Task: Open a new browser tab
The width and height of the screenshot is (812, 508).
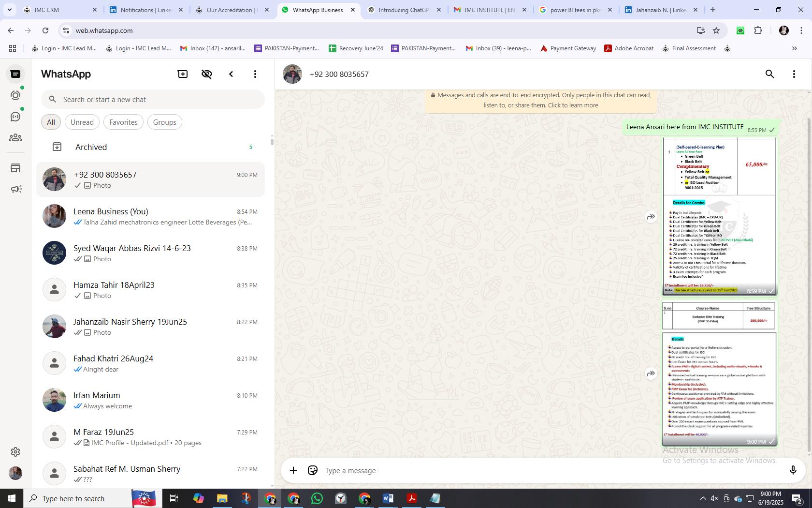Action: point(712,10)
